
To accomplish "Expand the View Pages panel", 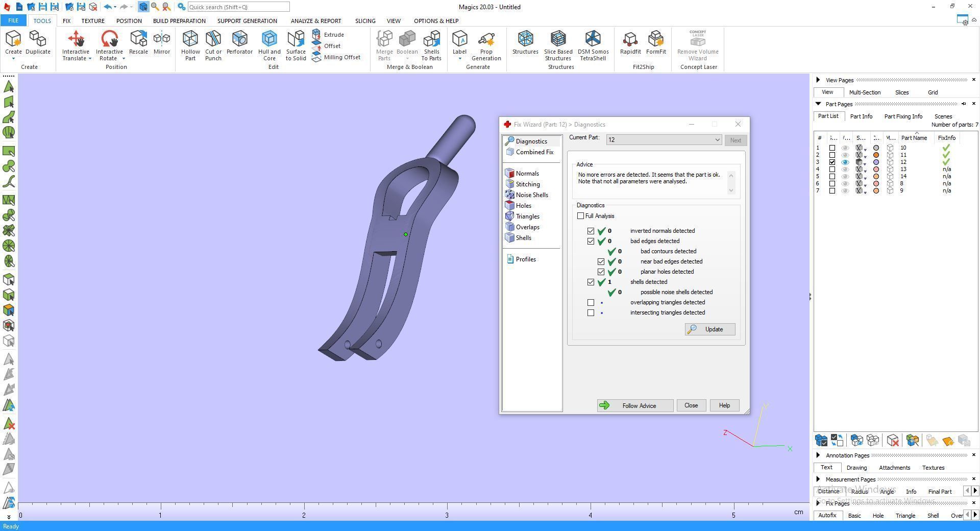I will tap(818, 80).
